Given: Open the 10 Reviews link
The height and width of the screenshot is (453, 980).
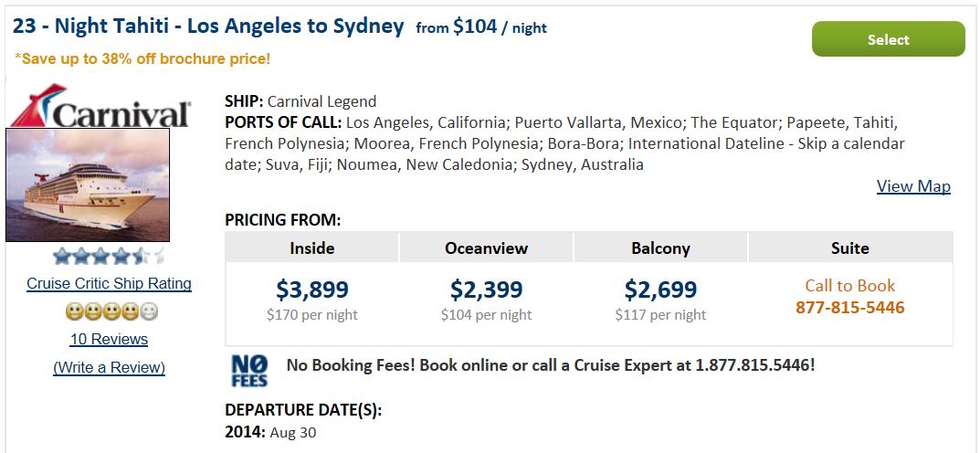Looking at the screenshot, I should [x=109, y=339].
